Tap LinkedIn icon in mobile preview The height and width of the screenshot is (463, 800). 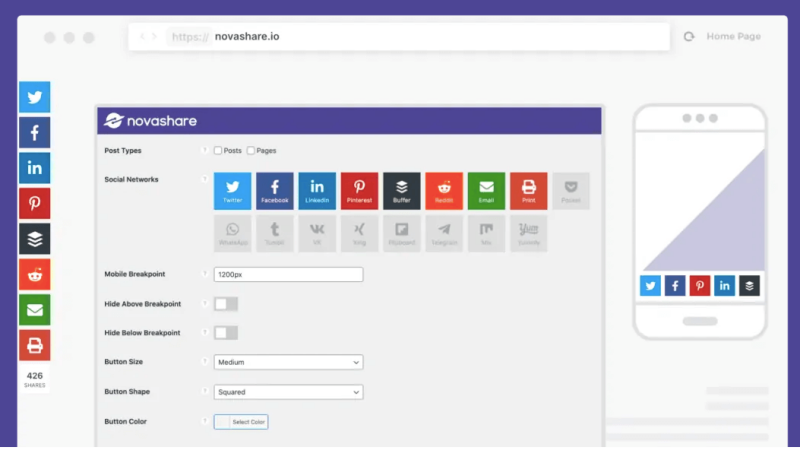(x=724, y=286)
